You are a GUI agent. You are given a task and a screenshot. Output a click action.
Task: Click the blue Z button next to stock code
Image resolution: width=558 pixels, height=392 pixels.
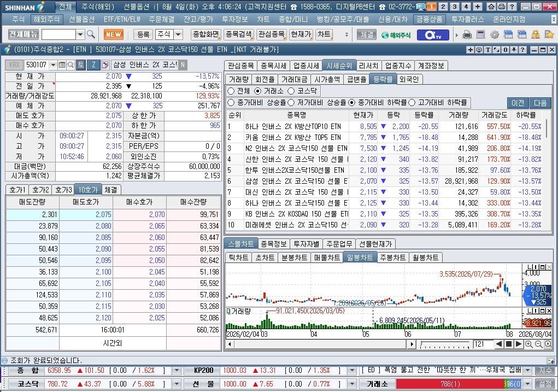click(x=93, y=65)
